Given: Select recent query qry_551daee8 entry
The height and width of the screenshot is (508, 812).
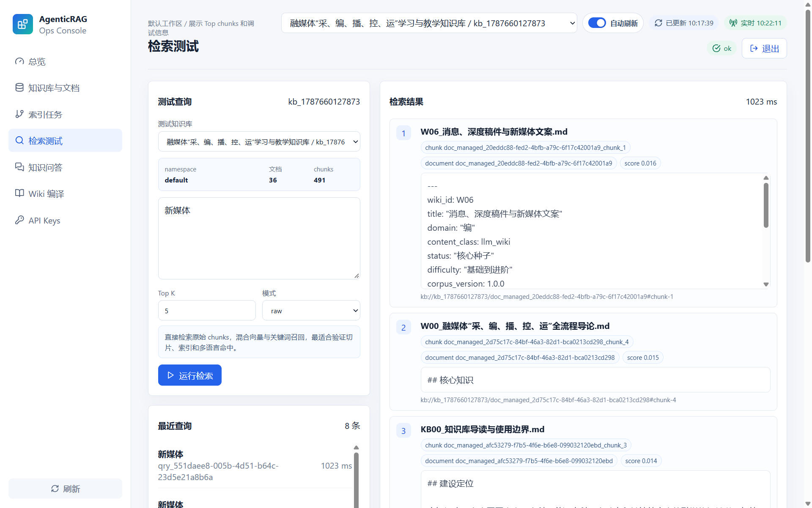Looking at the screenshot, I should pos(255,466).
